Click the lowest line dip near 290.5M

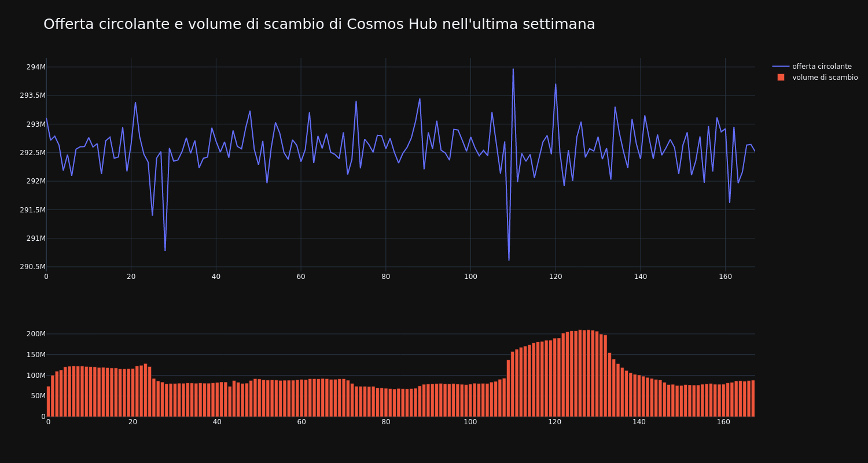[509, 260]
